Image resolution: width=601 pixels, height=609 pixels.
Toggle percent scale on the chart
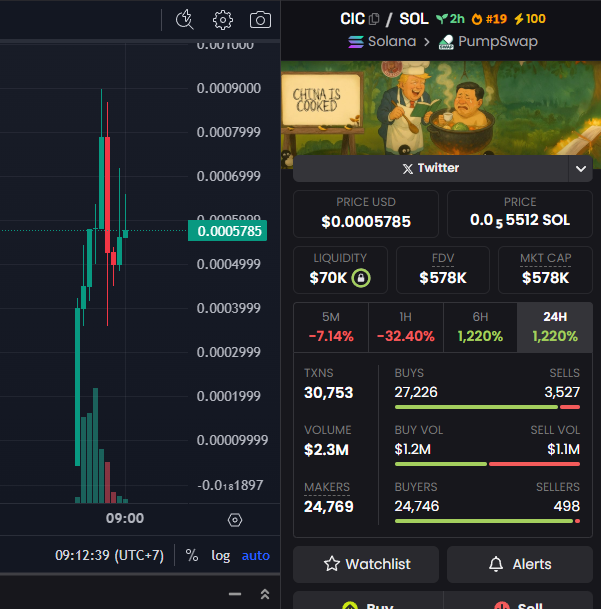(192, 555)
